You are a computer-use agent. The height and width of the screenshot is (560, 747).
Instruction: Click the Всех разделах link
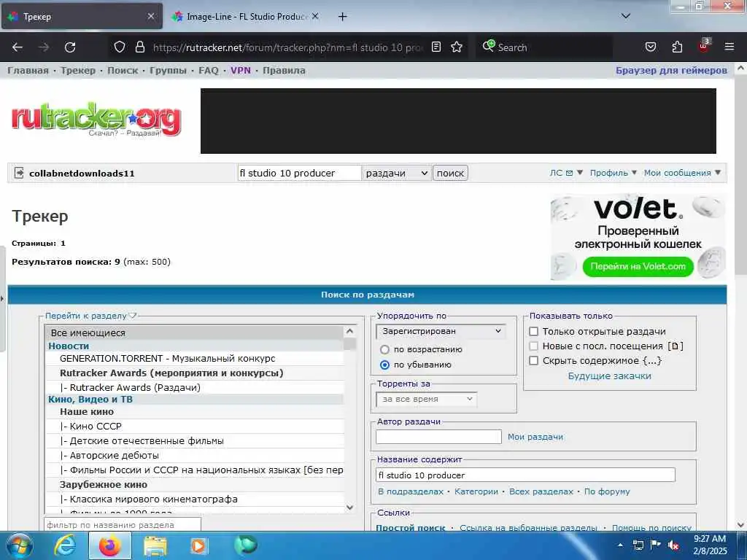click(541, 491)
